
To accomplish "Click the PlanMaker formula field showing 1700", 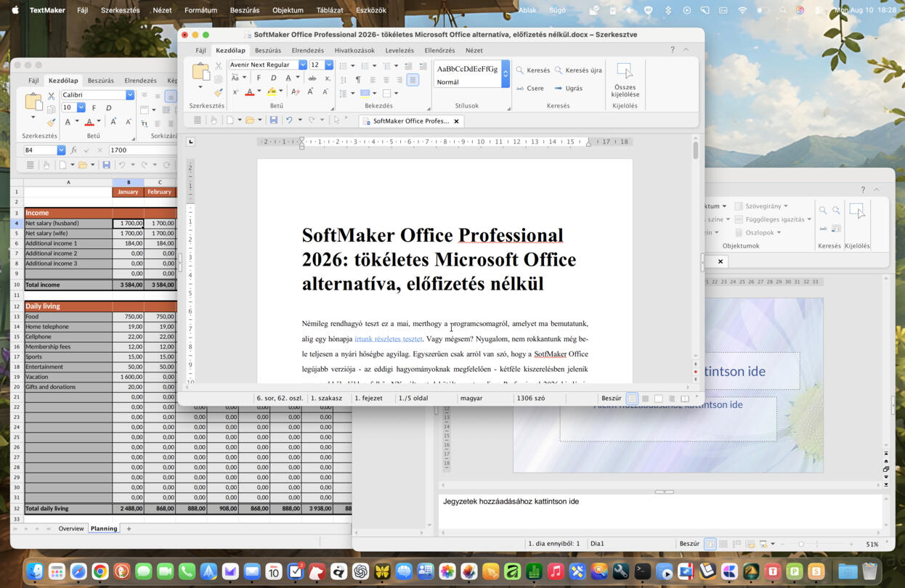I will click(x=143, y=150).
